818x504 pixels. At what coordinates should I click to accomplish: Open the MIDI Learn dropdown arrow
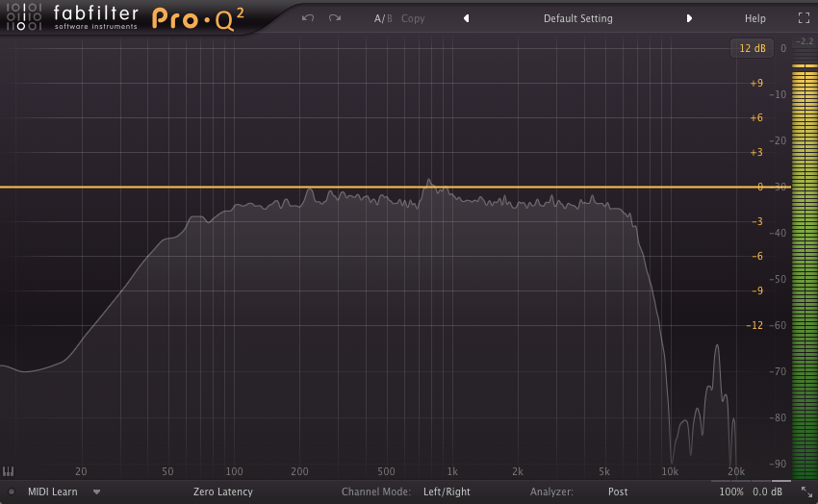[x=96, y=491]
